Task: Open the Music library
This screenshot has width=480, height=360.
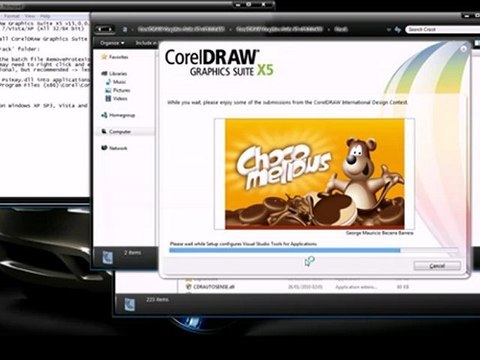Action: pyautogui.click(x=119, y=82)
